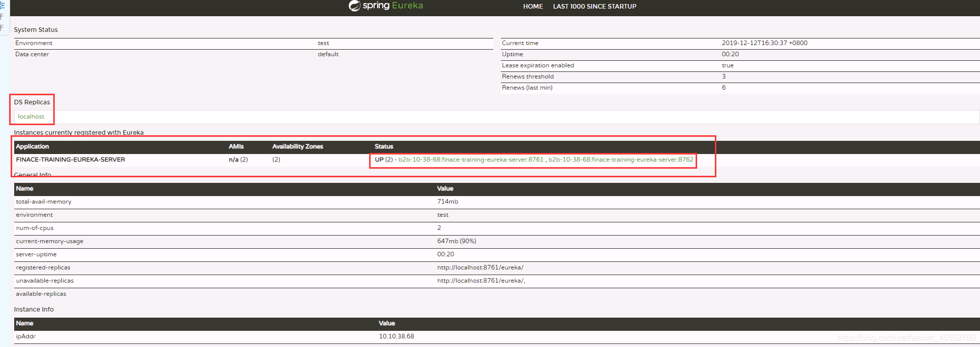Click the System Status heading
The height and width of the screenshot is (347, 980).
point(36,30)
